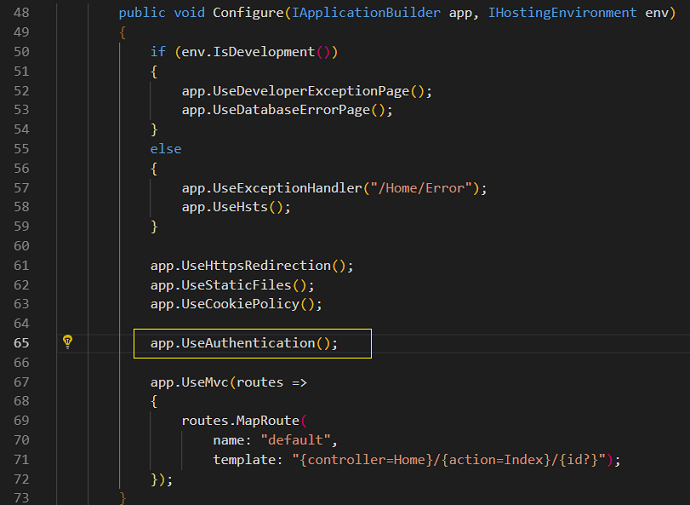Click the IHostingEnvironment type name
The width and height of the screenshot is (690, 505).
pos(562,13)
